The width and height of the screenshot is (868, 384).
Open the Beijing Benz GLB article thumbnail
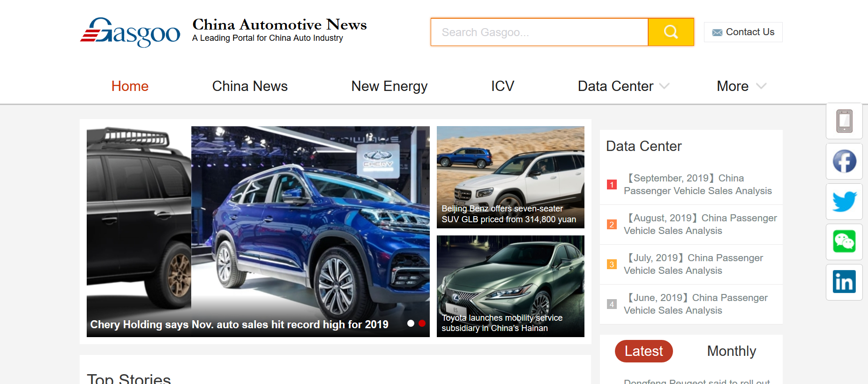coord(510,177)
